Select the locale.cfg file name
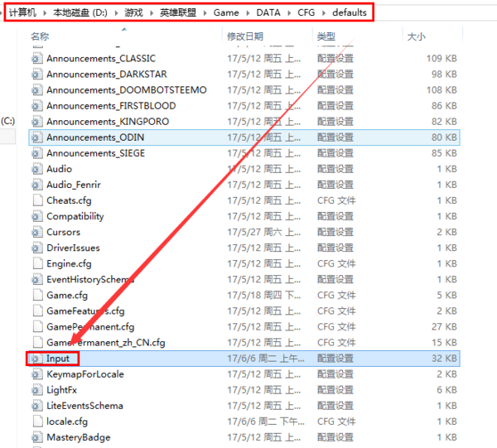The image size is (497, 448). [x=67, y=422]
